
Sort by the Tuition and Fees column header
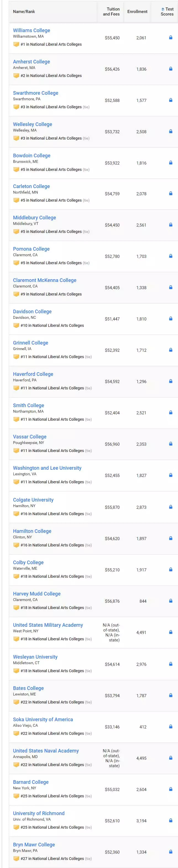[x=111, y=11]
